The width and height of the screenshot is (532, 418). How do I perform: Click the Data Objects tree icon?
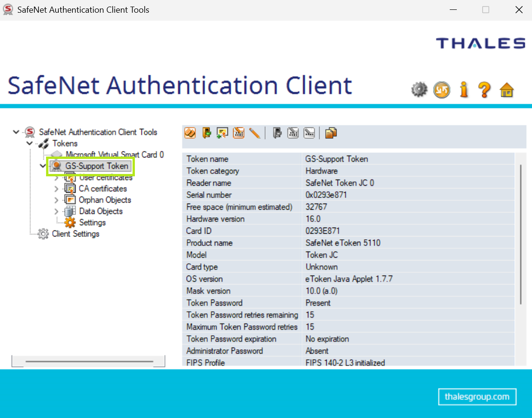point(70,211)
